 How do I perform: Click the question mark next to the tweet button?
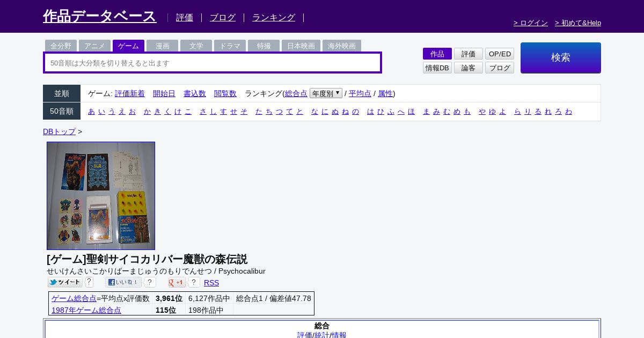click(89, 282)
